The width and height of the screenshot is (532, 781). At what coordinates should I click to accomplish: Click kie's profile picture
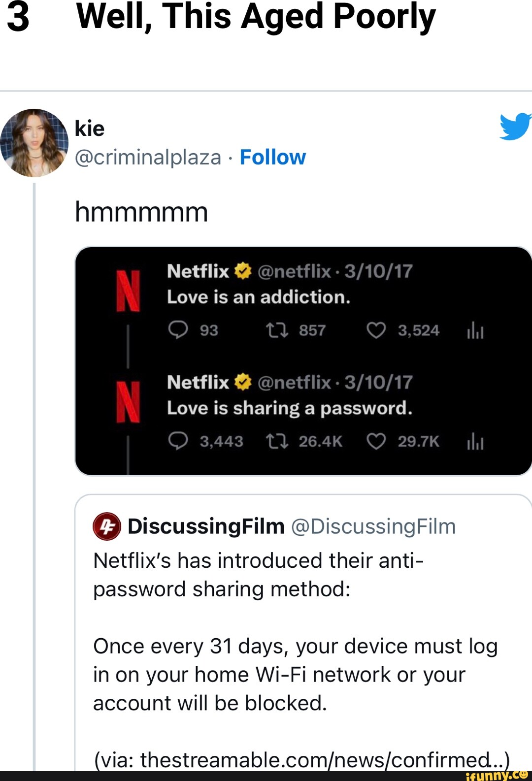(35, 143)
